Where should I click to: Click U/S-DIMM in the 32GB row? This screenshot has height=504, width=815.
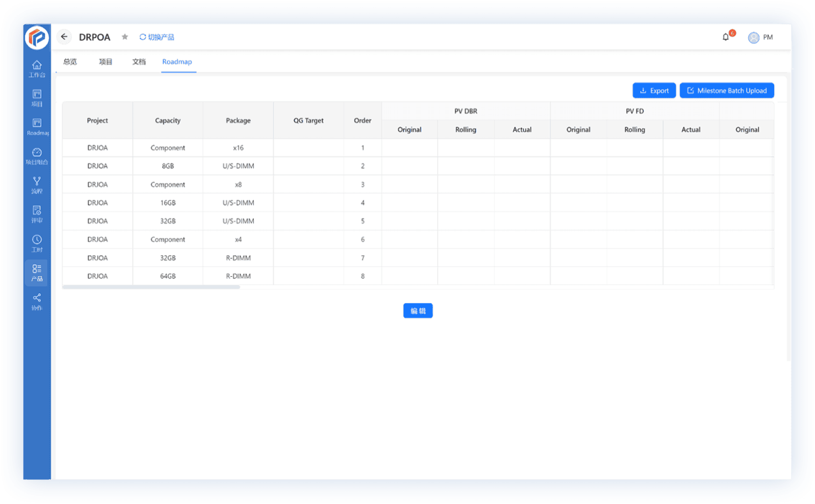click(238, 221)
